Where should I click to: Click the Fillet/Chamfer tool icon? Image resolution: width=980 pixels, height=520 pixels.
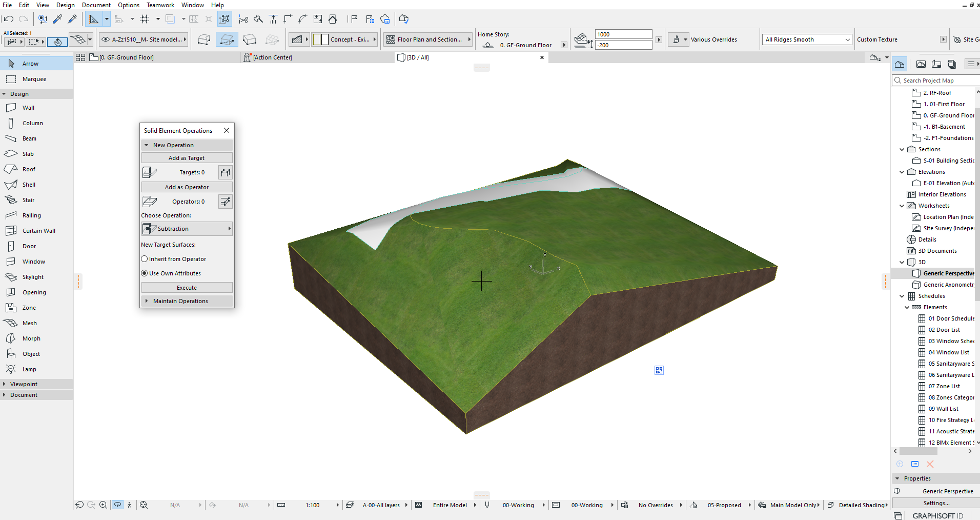pos(303,19)
